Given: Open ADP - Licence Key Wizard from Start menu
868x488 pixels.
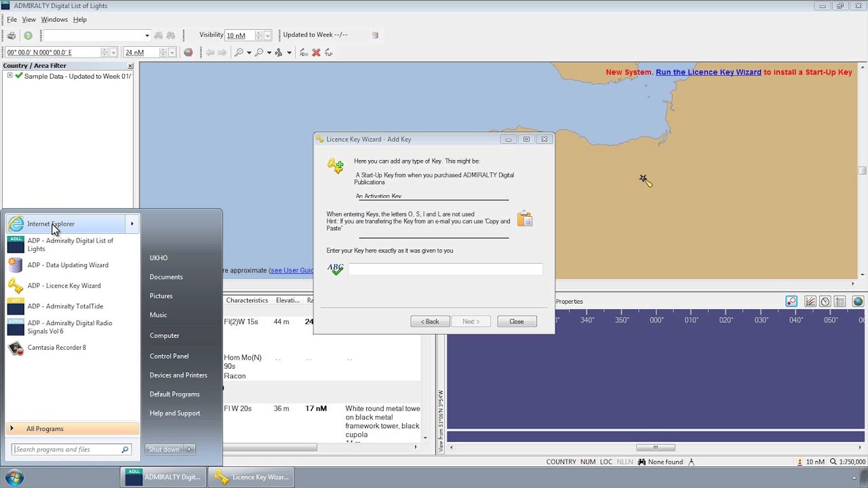Looking at the screenshot, I should click(x=73, y=285).
